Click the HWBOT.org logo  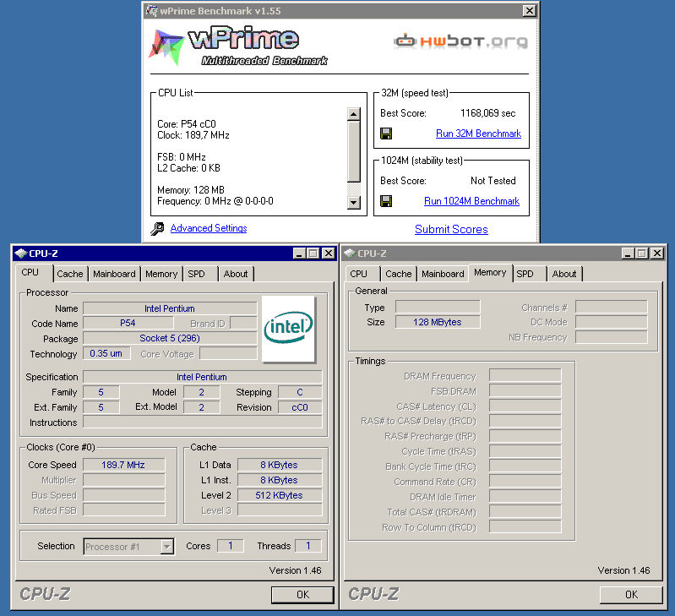tap(460, 41)
